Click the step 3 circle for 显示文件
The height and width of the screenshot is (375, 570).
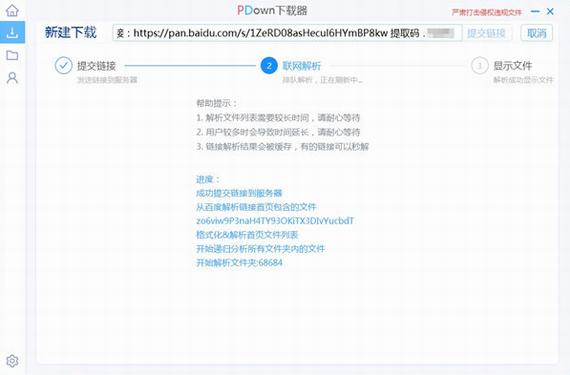click(x=479, y=66)
